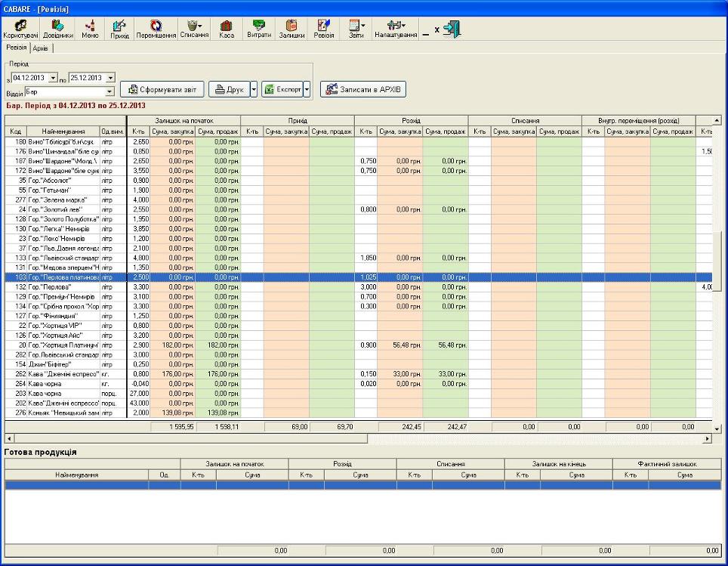
Task: Open the Залишки stock balances icon
Action: click(292, 29)
